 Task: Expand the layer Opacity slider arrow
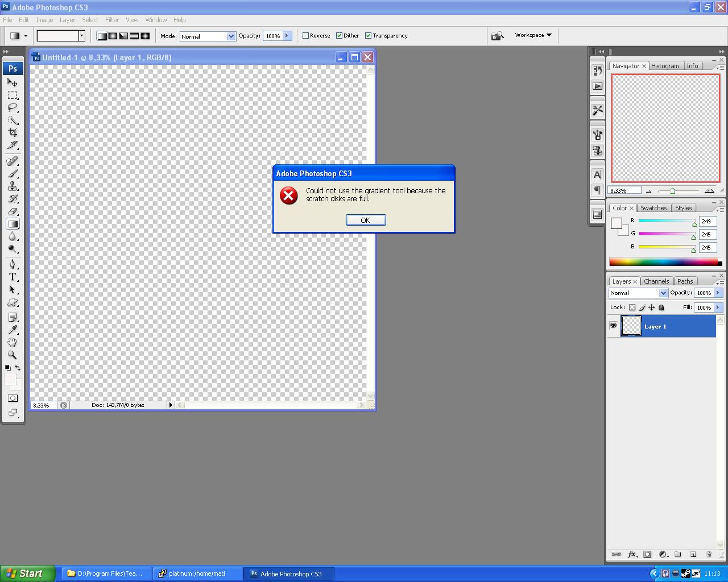click(718, 293)
